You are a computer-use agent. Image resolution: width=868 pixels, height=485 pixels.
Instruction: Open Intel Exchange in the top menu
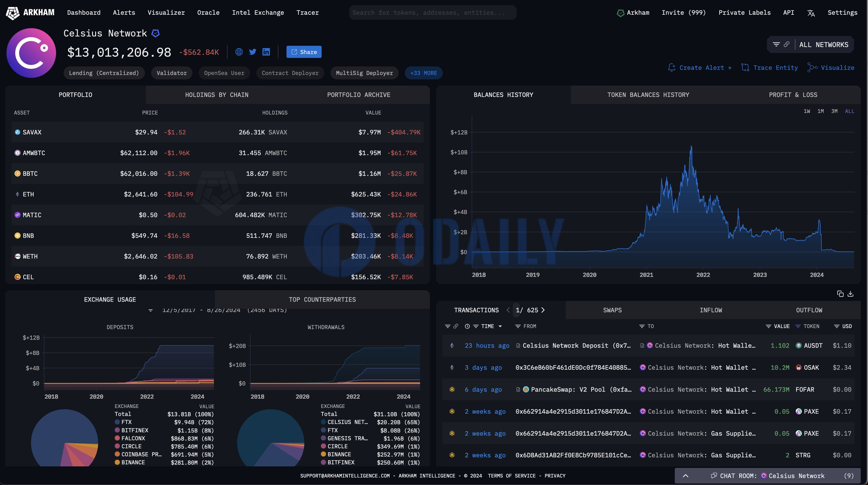pyautogui.click(x=258, y=13)
